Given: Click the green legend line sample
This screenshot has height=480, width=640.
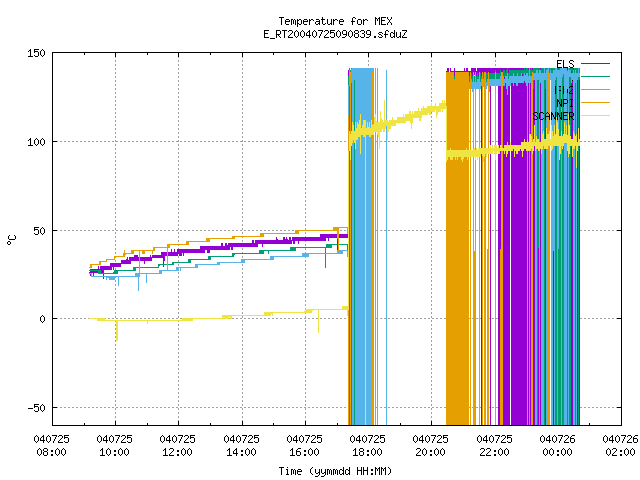Looking at the screenshot, I should pos(595,76).
